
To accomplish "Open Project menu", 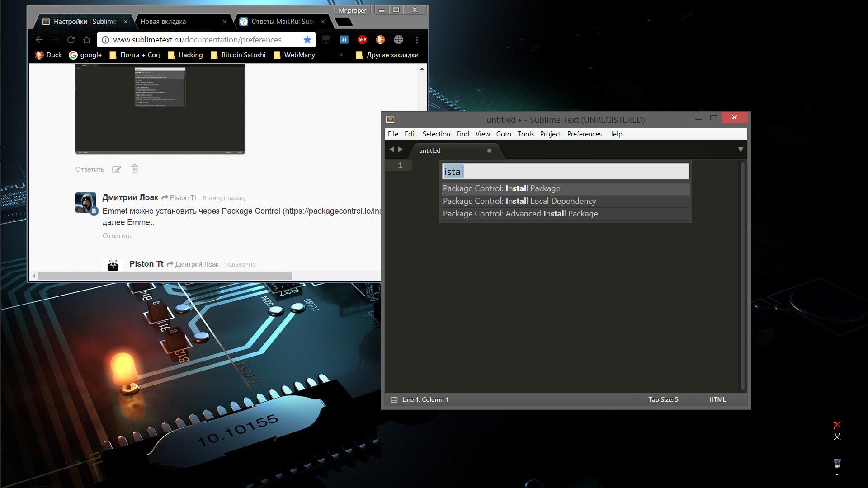I will pos(550,134).
